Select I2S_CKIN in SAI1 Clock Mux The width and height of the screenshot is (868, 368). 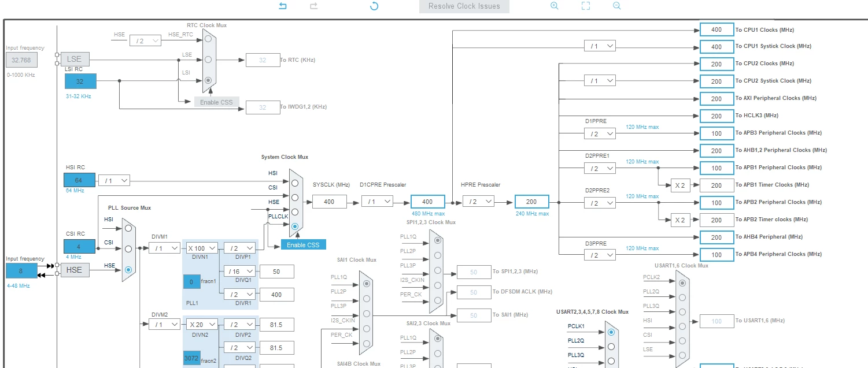(x=366, y=329)
